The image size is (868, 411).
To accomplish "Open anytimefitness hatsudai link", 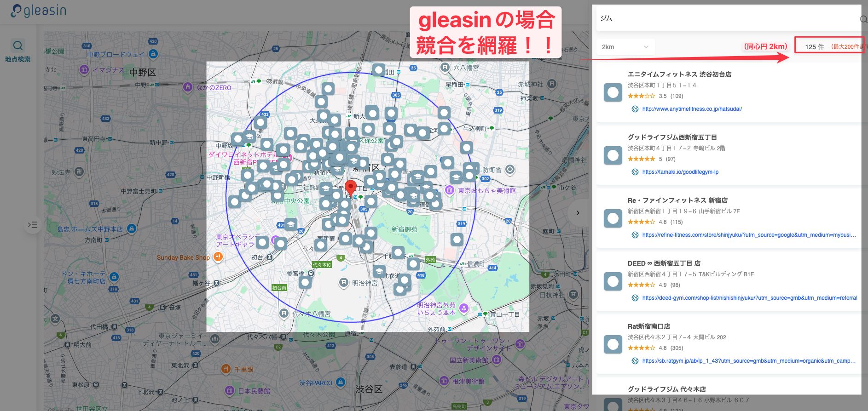I will coord(692,109).
